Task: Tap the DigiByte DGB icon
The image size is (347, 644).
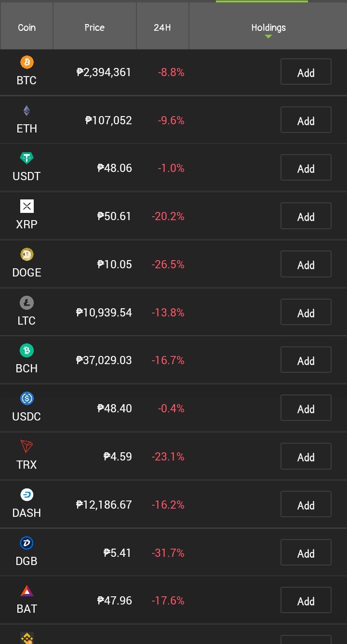Action: [27, 543]
